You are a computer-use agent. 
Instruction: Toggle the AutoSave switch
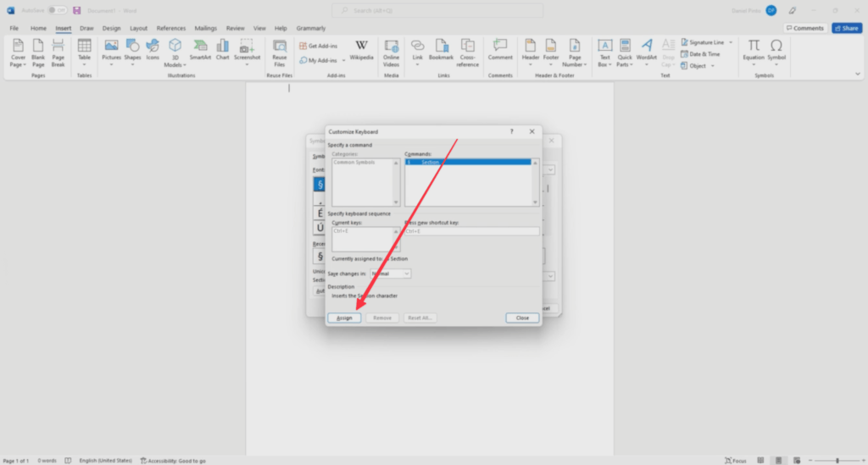(x=57, y=10)
